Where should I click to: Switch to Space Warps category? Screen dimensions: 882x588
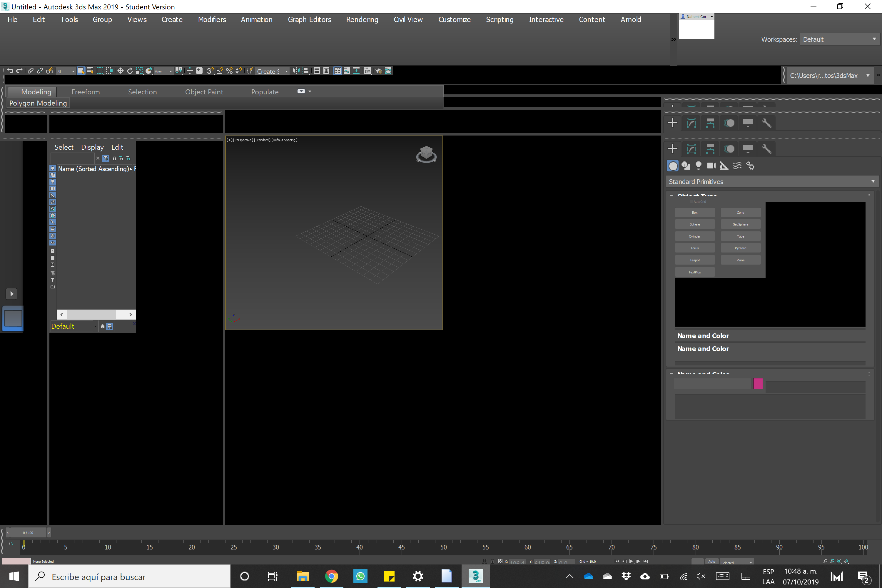(737, 166)
